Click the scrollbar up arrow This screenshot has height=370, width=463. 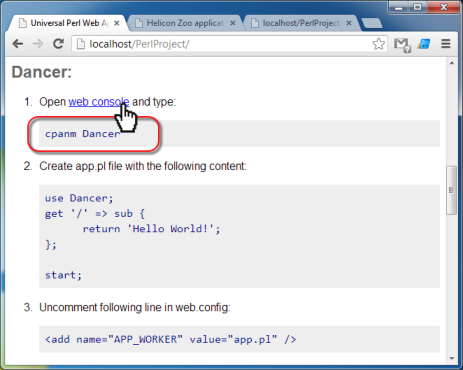[452, 63]
